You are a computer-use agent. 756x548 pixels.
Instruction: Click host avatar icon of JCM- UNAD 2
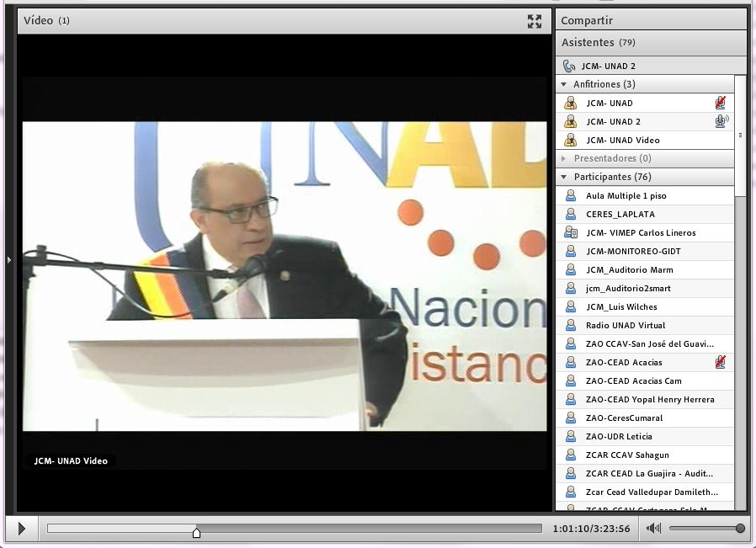(x=571, y=121)
